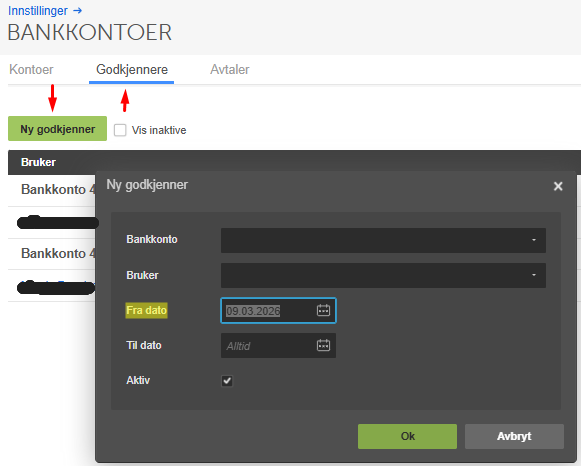Open calendar picker for Fra dato
Viewport: 581px width, 466px height.
(x=323, y=310)
